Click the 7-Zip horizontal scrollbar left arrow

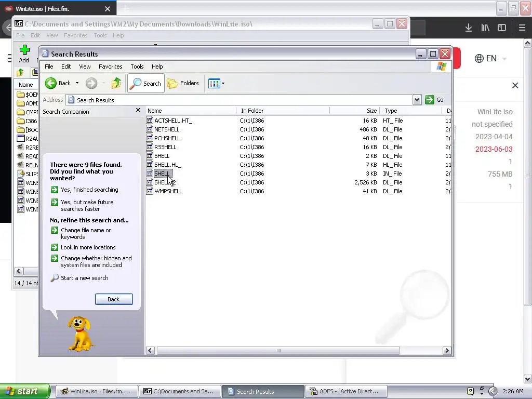[x=19, y=271]
